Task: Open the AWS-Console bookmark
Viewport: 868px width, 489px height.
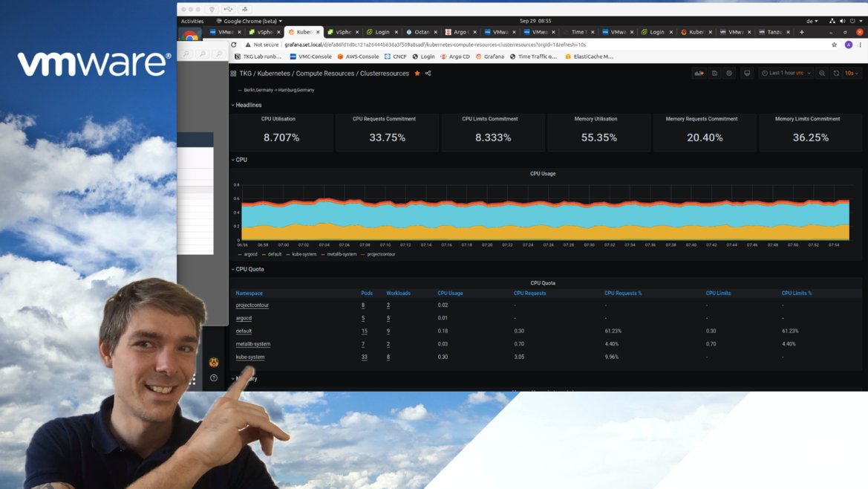Action: [x=358, y=56]
